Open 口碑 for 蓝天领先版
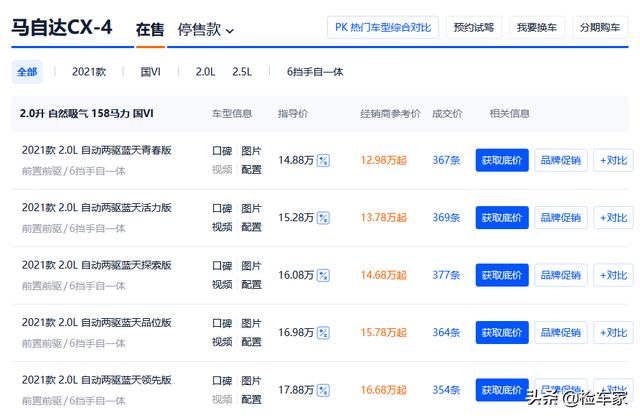This screenshot has height=418, width=640. pyautogui.click(x=222, y=381)
